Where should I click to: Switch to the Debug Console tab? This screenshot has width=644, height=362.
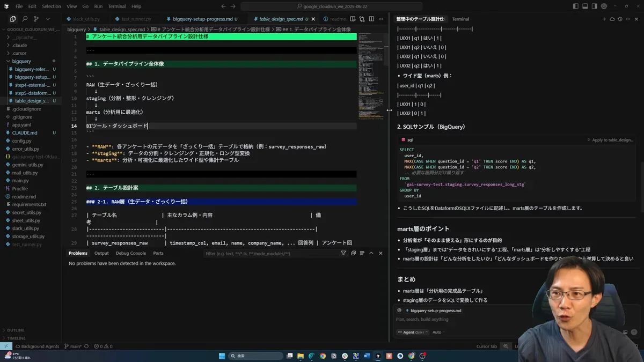131,253
